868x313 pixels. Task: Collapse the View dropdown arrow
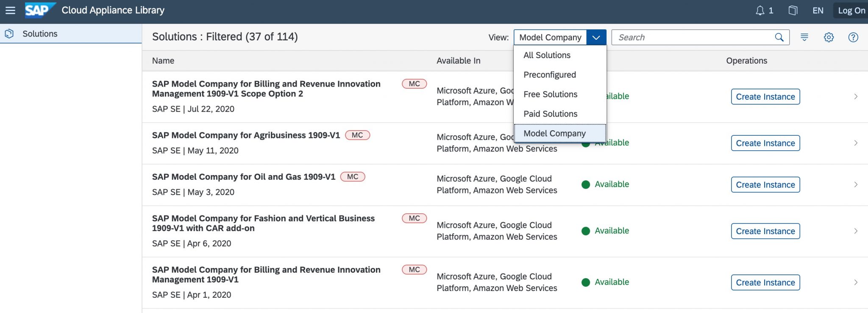click(596, 37)
